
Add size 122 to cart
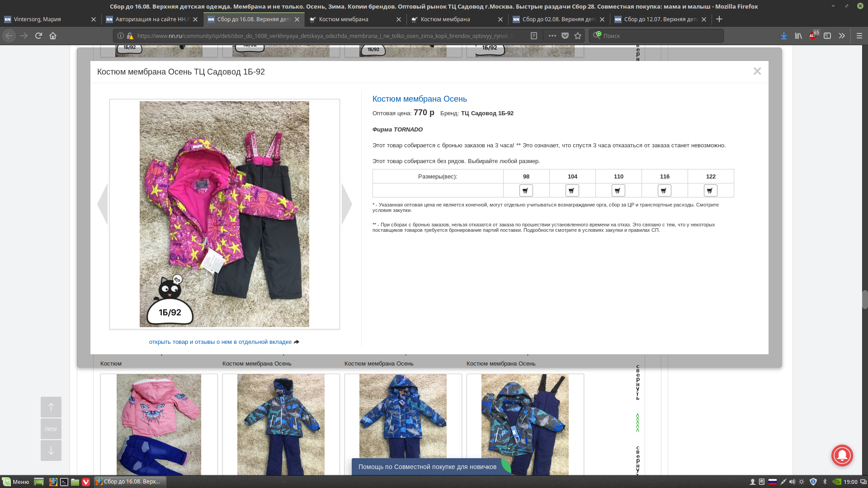tap(710, 191)
